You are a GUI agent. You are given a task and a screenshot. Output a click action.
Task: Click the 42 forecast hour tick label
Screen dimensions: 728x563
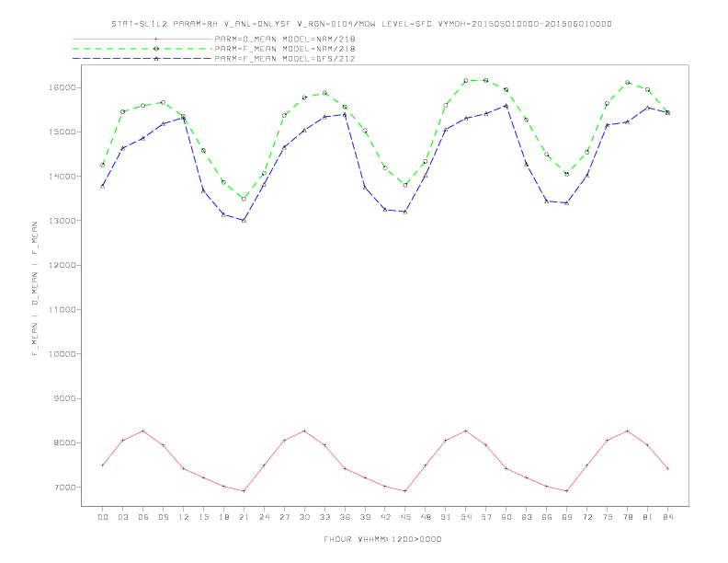tap(385, 517)
